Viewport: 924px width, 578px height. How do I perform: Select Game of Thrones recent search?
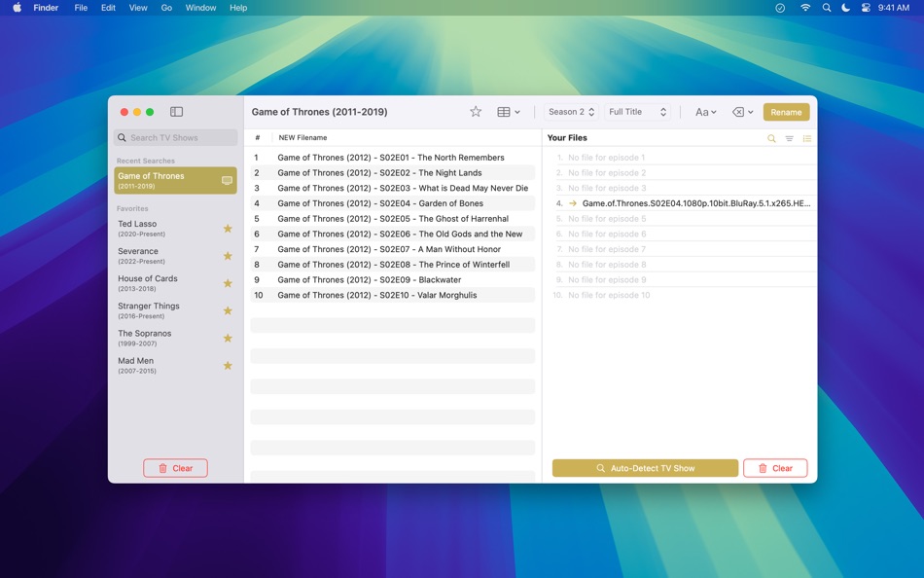pyautogui.click(x=176, y=180)
